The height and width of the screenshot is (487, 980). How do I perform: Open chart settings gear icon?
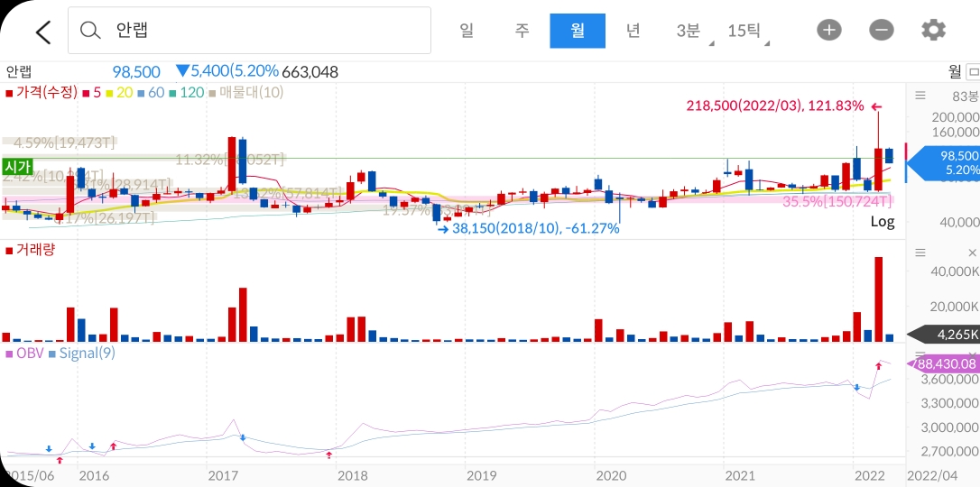tap(934, 30)
